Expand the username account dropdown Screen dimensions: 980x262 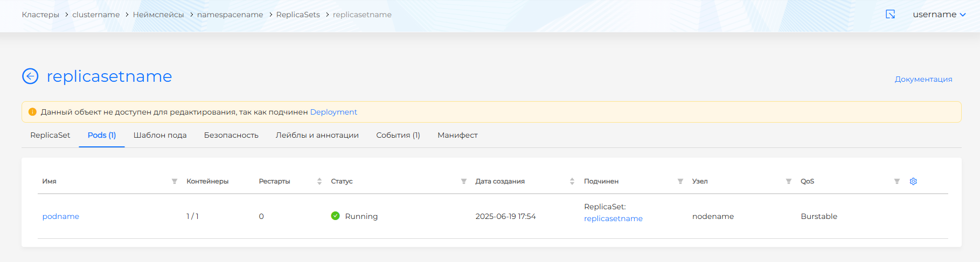pyautogui.click(x=939, y=15)
